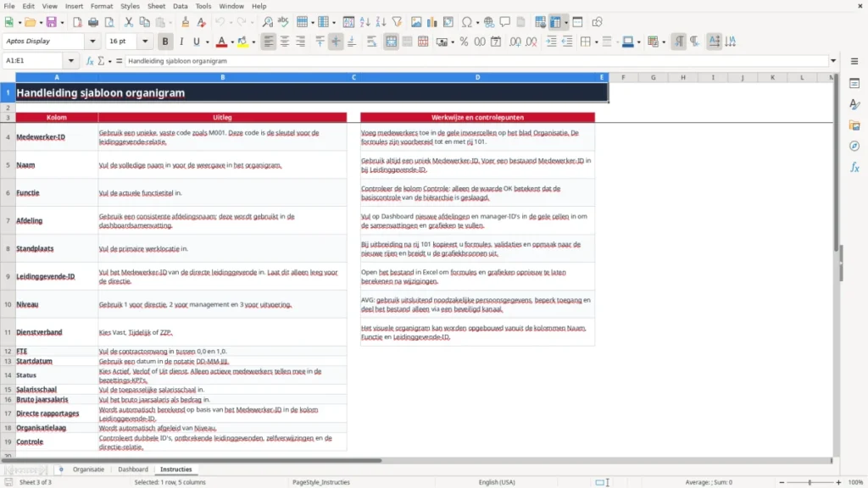Viewport: 868px width, 488px height.
Task: Format cell as date
Action: click(496, 42)
